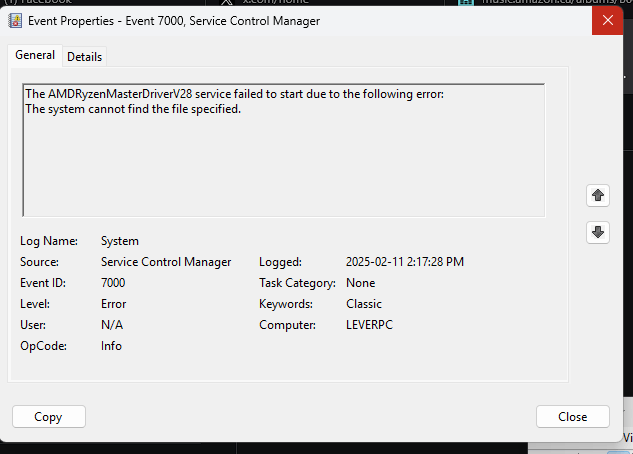The height and width of the screenshot is (454, 633).
Task: Click the User value N/A
Action: (112, 325)
